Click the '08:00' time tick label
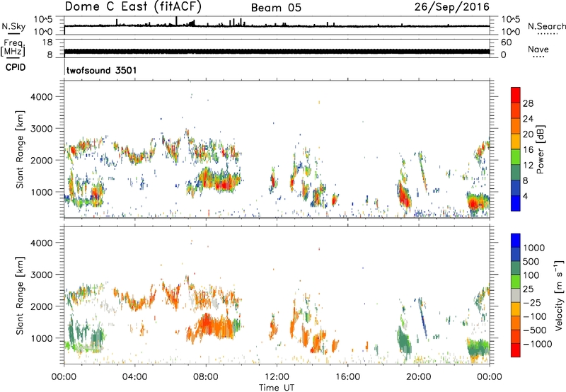The height and width of the screenshot is (392, 566). click(206, 377)
